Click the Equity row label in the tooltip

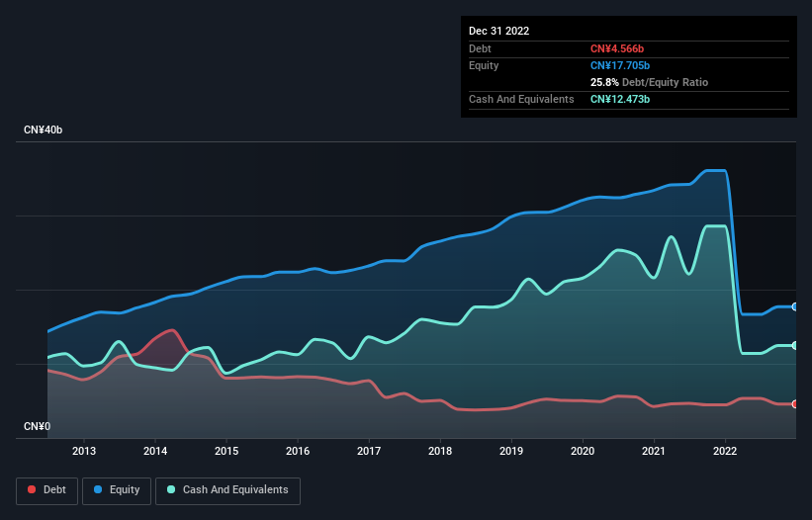pyautogui.click(x=484, y=65)
